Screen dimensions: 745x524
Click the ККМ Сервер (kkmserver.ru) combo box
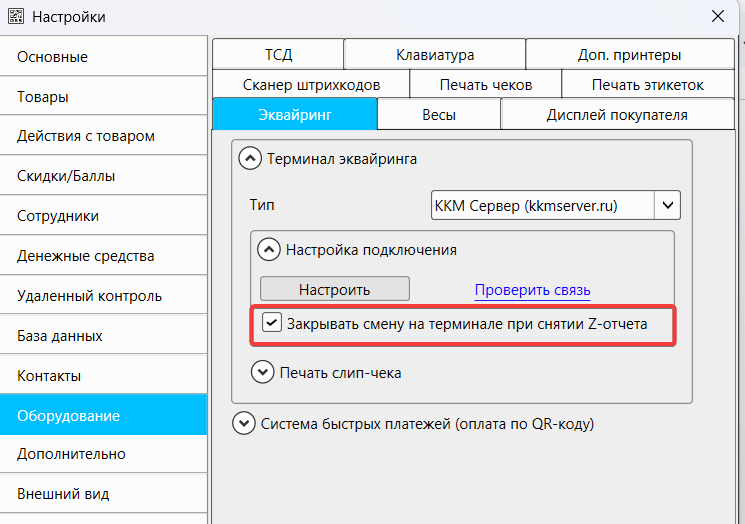point(555,205)
